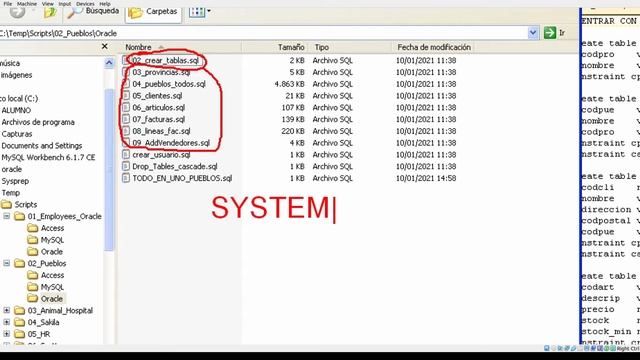
Task: Open the Help menu
Action: tap(105, 4)
